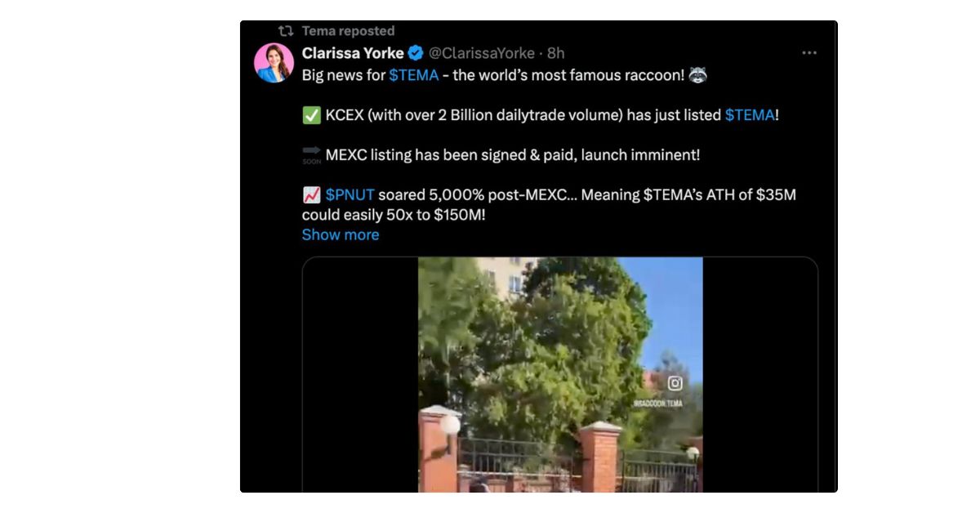Open the @ClarissaYorke handle
Viewport: 980px width, 513px height.
tap(481, 53)
